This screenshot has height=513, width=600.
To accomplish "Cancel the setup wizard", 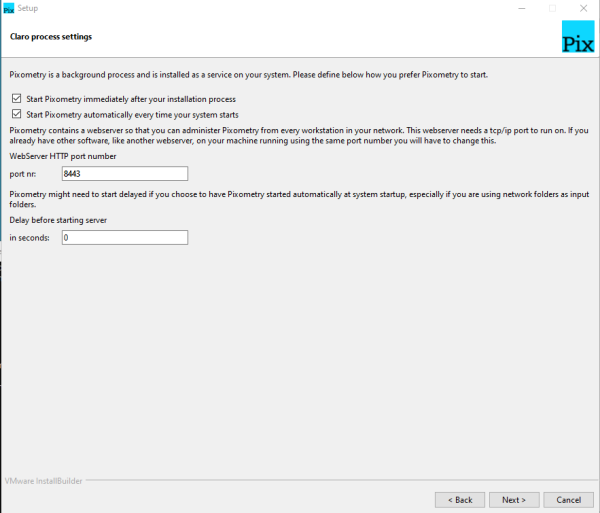I will point(569,500).
